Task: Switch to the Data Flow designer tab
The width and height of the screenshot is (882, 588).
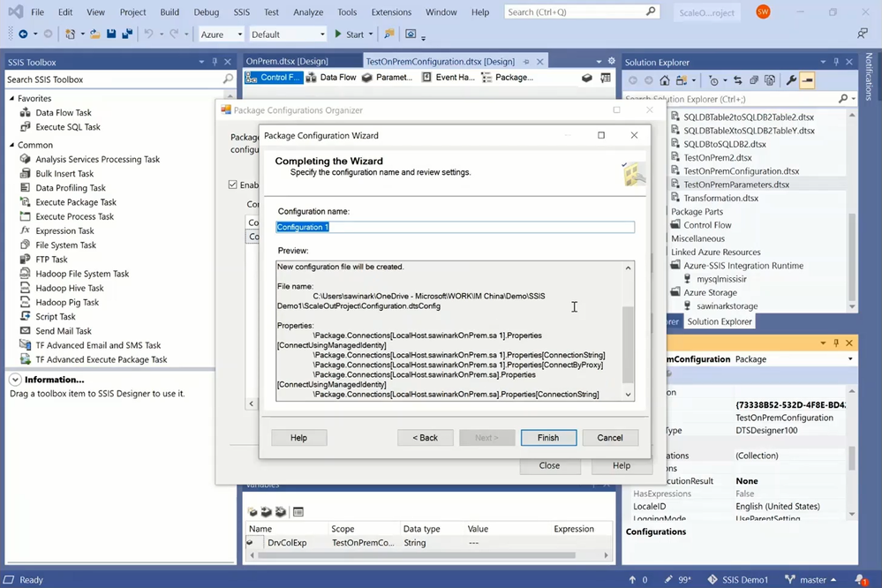Action: point(331,78)
